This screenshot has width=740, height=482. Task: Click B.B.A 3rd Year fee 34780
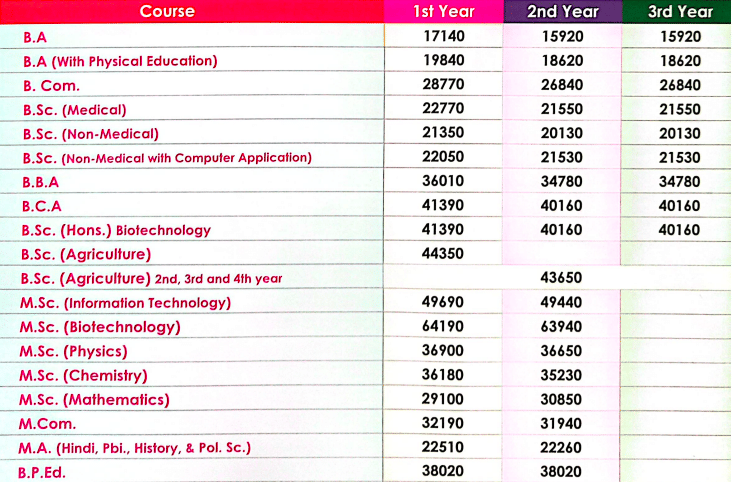680,181
